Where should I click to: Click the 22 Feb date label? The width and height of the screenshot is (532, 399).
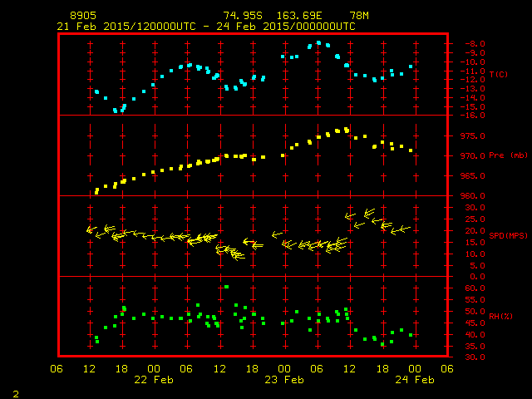(x=154, y=380)
